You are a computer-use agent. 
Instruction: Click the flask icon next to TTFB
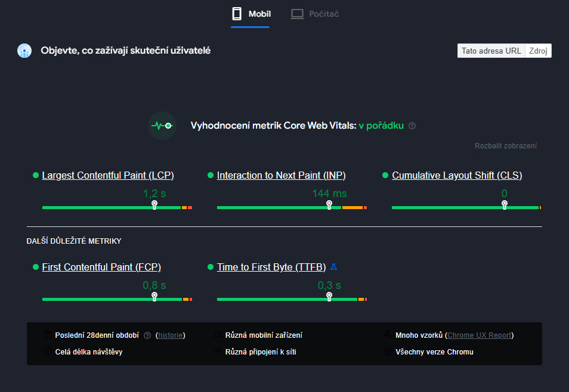334,267
